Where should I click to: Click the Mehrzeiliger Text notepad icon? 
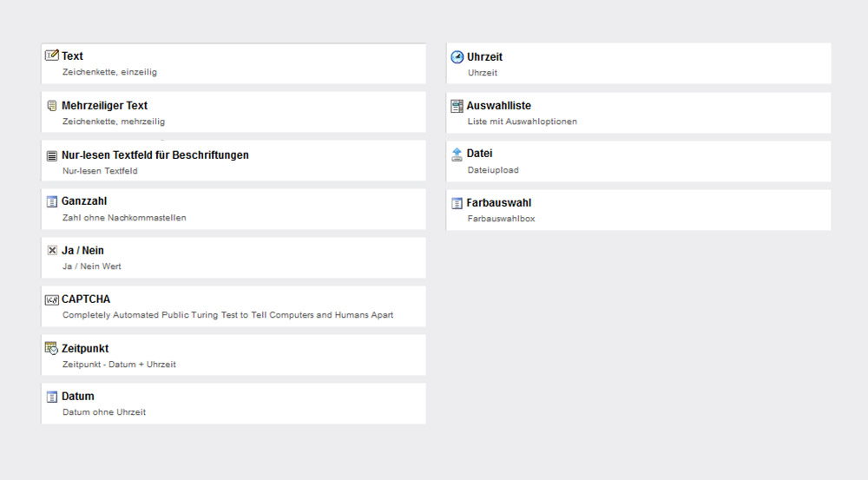click(51, 106)
